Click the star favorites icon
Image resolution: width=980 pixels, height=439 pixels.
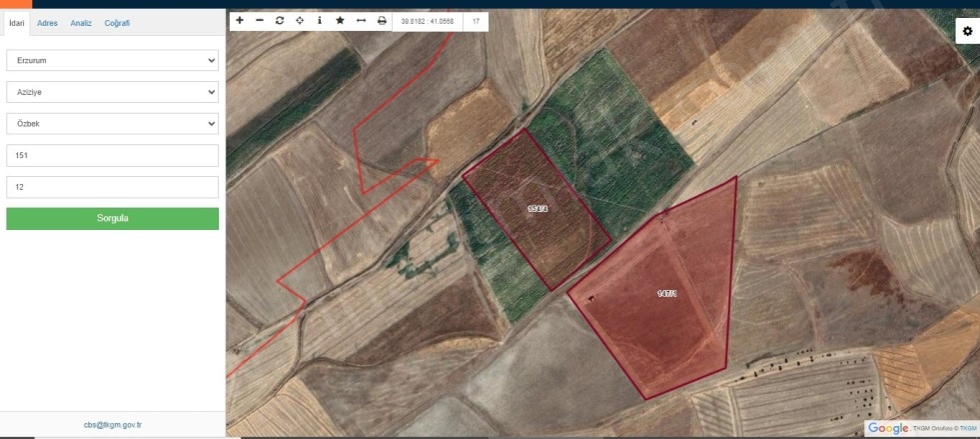(x=340, y=20)
